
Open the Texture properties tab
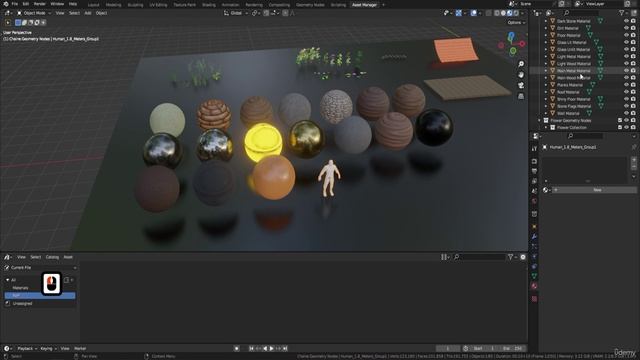click(x=534, y=299)
